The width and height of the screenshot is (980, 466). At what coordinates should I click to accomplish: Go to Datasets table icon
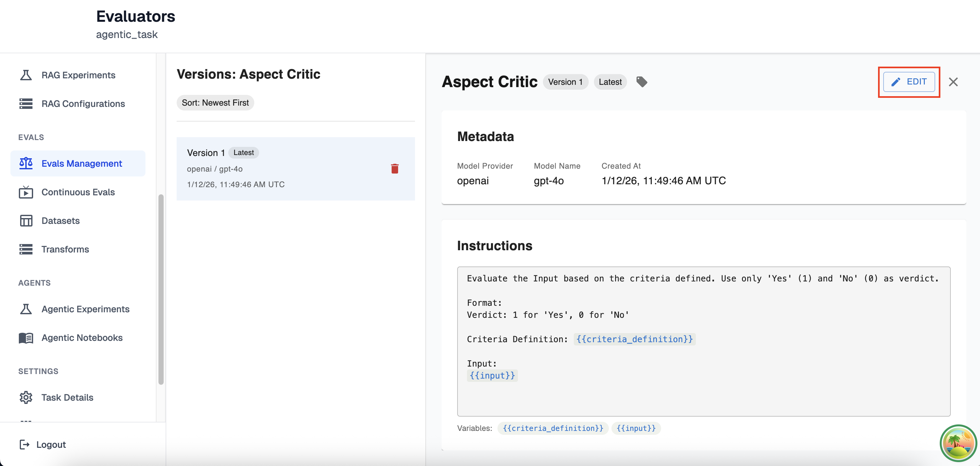26,220
